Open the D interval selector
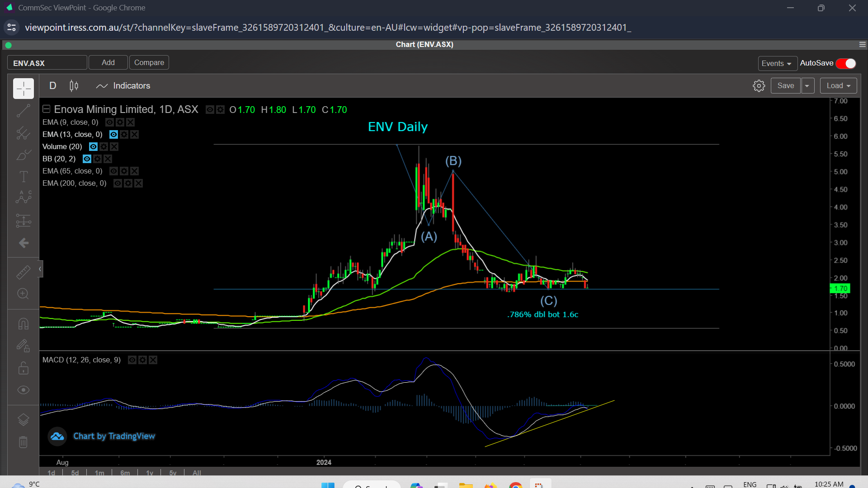The height and width of the screenshot is (488, 868). point(53,86)
